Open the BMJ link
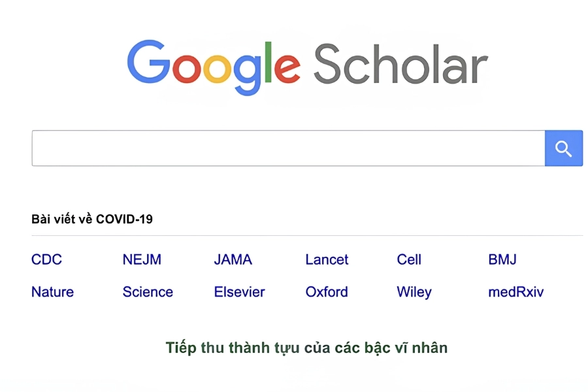 click(x=502, y=259)
